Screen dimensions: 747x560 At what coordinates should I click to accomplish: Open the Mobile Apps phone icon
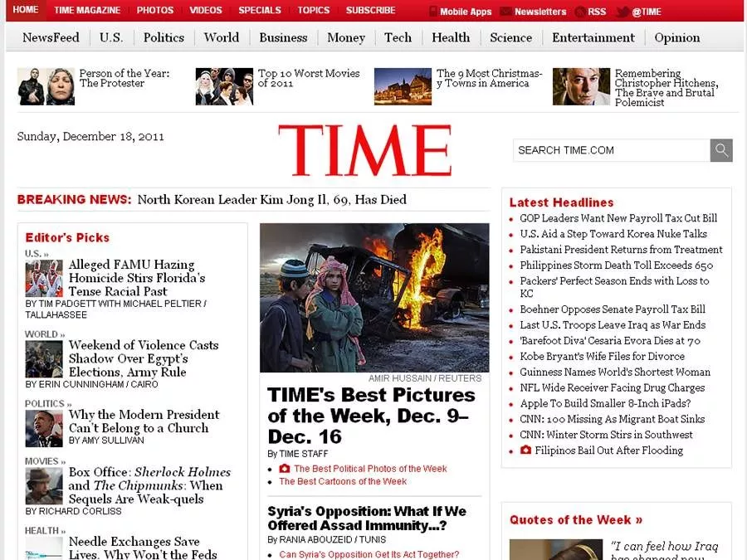pos(433,12)
